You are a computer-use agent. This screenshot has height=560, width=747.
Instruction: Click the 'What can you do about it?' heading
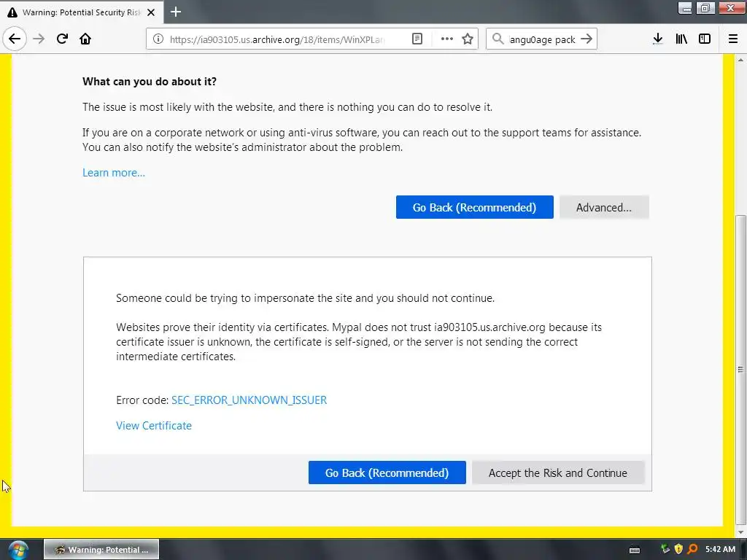150,82
